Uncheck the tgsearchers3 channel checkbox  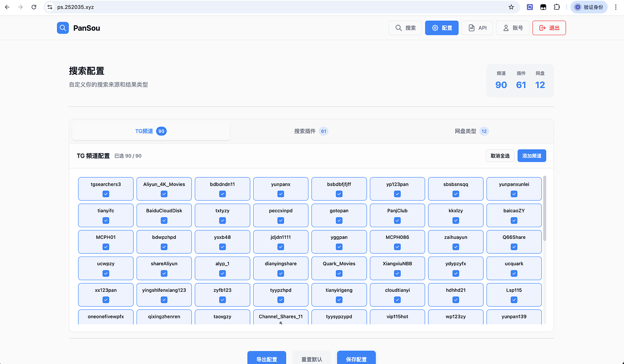point(106,194)
